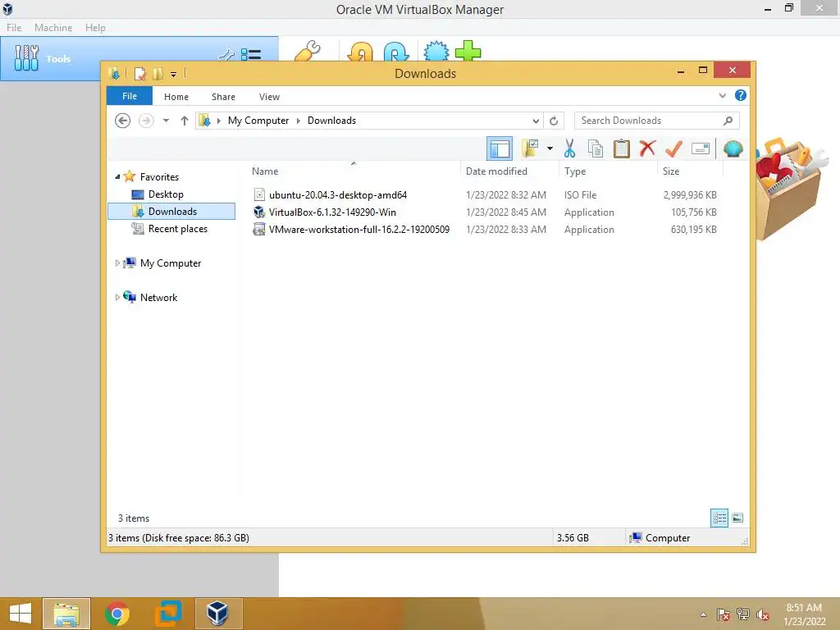Click the folder options icon in toolbar
This screenshot has width=840, height=630.
[531, 148]
